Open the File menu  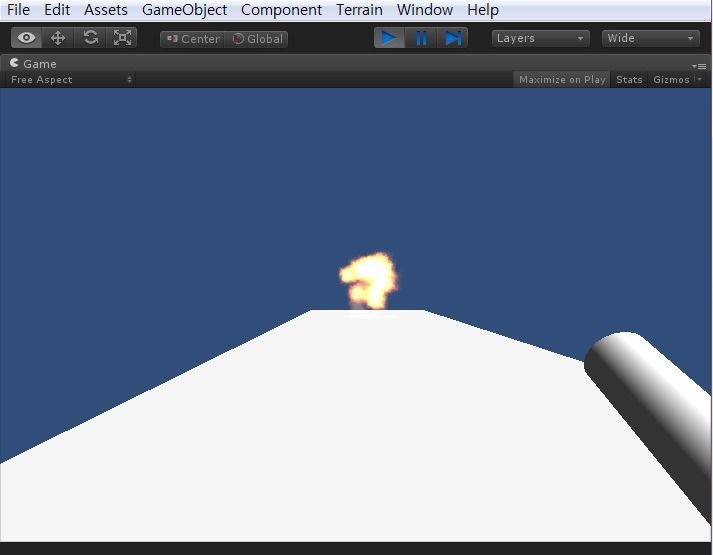coord(18,10)
